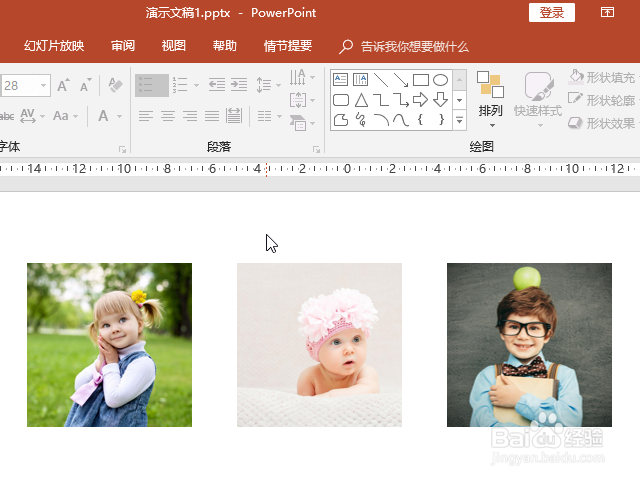Viewport: 640px width, 480px height.
Task: Select the straight line shape
Action: click(x=380, y=80)
